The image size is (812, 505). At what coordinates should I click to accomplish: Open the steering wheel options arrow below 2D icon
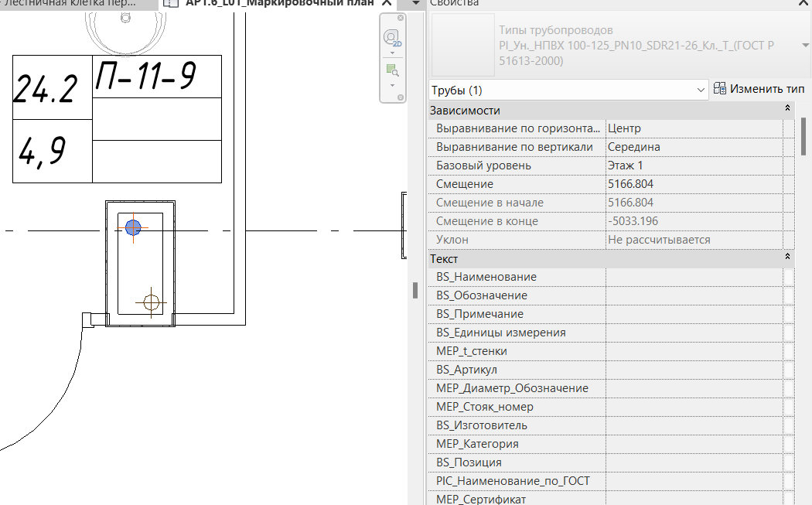point(392,53)
